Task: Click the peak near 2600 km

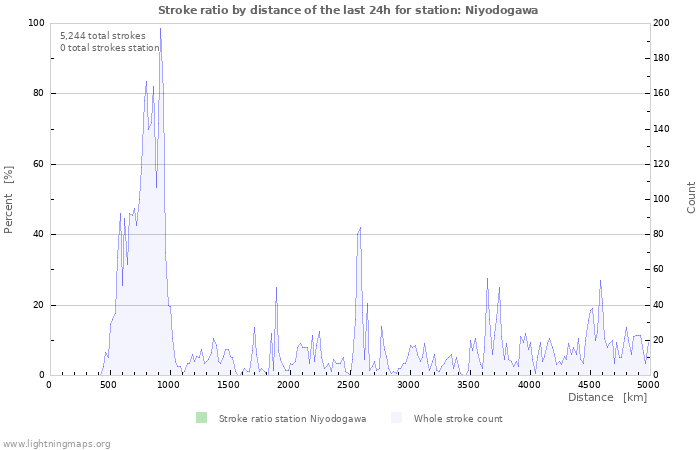Action: click(x=360, y=230)
